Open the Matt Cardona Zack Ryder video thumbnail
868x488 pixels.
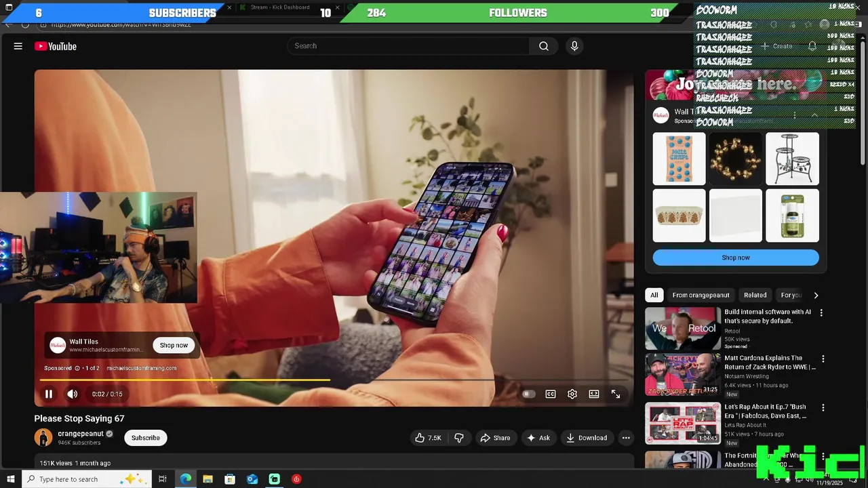tap(683, 375)
